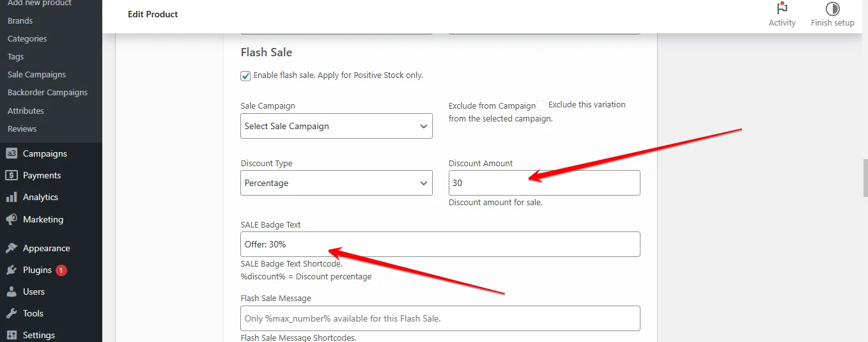The image size is (868, 342).
Task: Open Analytics bar chart icon
Action: [12, 197]
